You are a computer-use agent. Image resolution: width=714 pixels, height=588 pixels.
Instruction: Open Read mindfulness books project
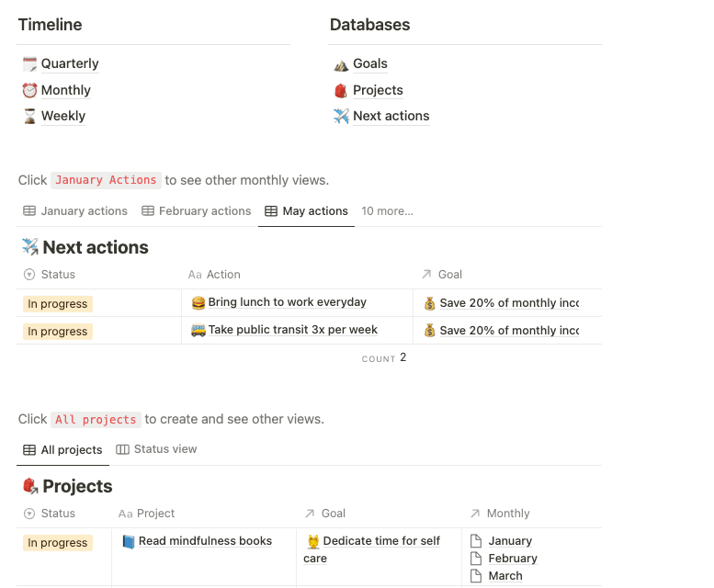[x=204, y=541]
